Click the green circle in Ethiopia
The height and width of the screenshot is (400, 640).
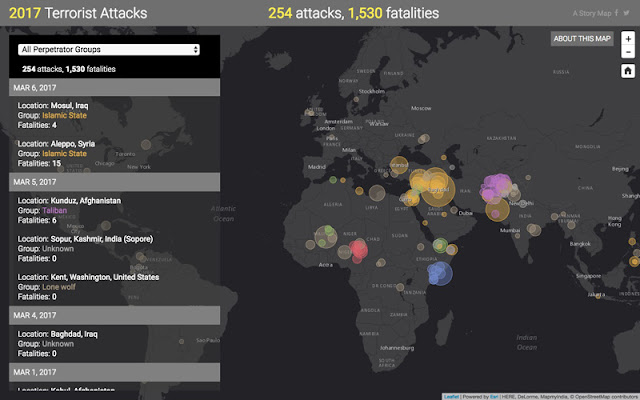click(440, 245)
